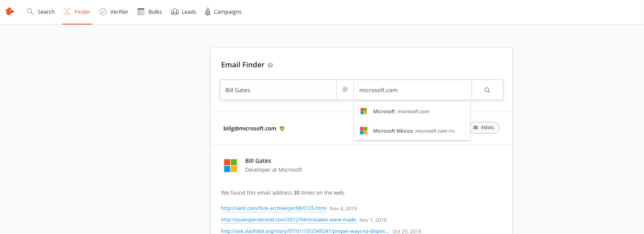
Task: Open the xent.com fork-archive source link
Action: pos(274,208)
